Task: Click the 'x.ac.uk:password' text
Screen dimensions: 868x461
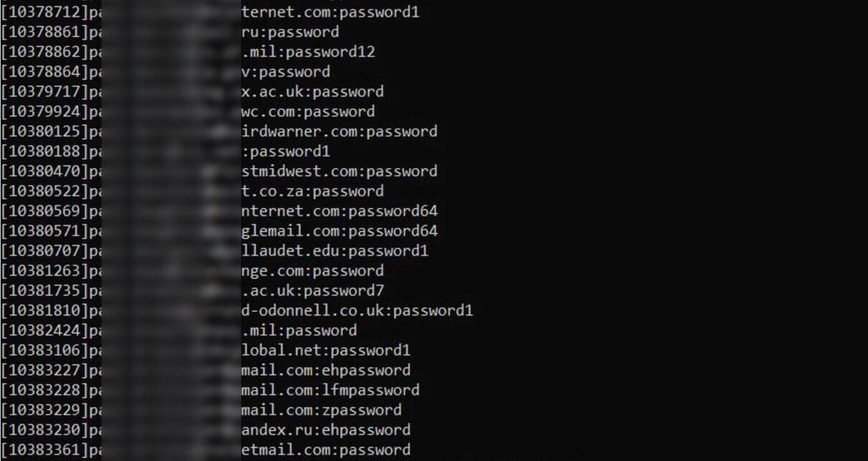Action: pyautogui.click(x=313, y=92)
